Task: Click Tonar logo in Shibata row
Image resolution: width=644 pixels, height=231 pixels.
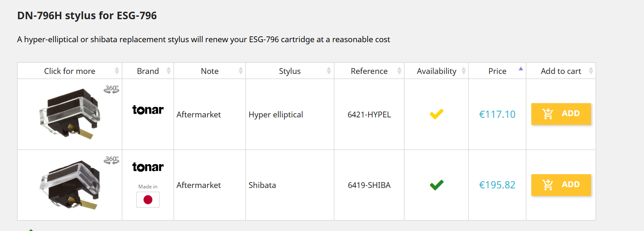Action: pos(148,167)
